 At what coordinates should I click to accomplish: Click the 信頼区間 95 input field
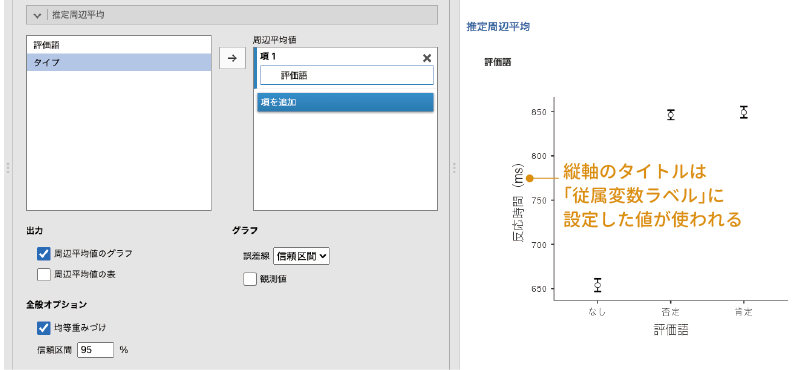[x=96, y=350]
